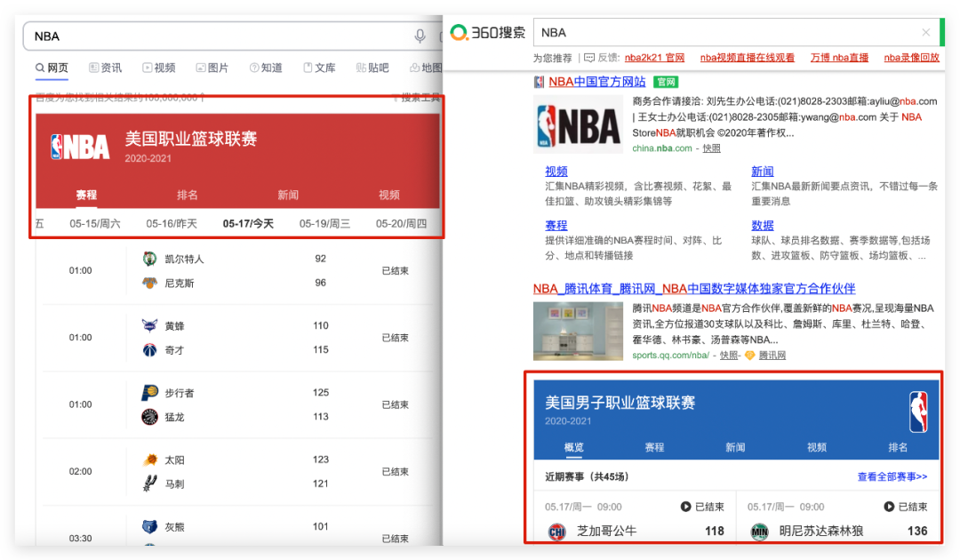Open the 新闻 sublink under NBA官网
The height and width of the screenshot is (560, 960).
[763, 172]
